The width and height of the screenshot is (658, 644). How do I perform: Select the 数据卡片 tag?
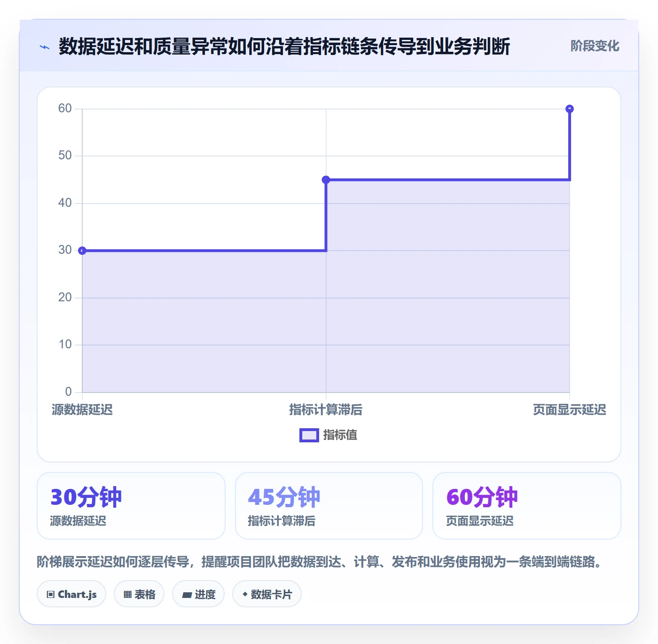coord(267,594)
